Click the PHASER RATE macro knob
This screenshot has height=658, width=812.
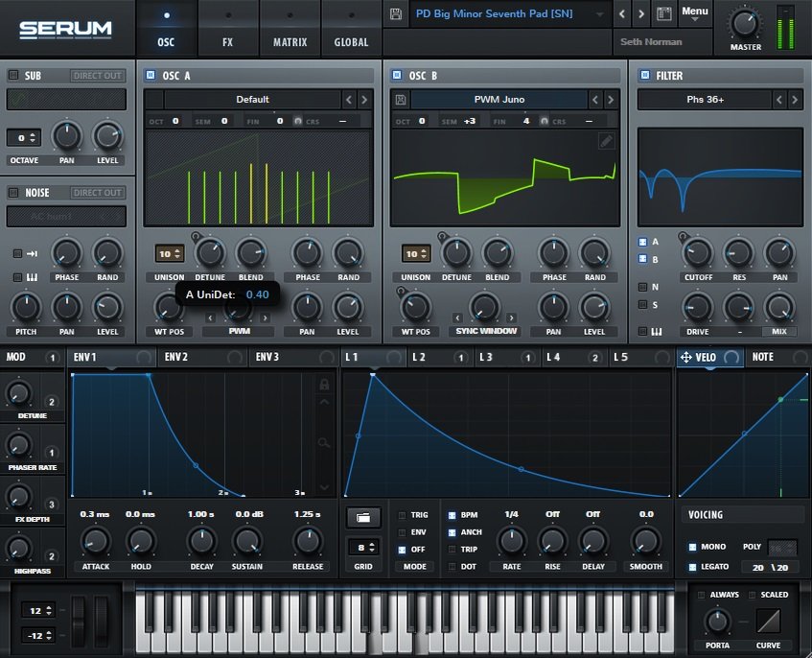[18, 445]
